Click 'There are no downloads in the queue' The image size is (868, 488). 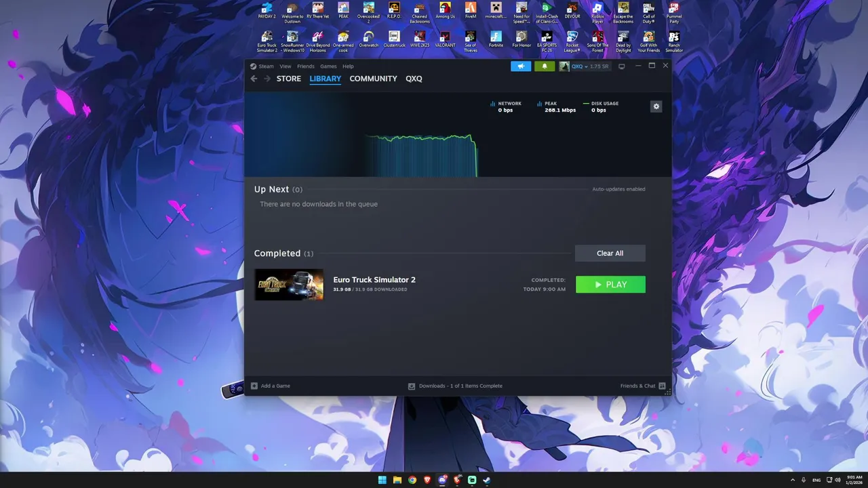point(319,204)
